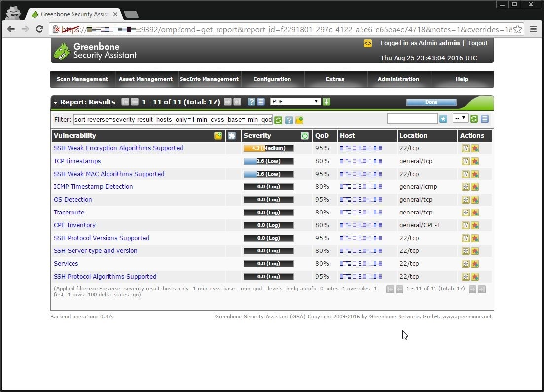Toggle overrides with the green icon in the Severity header
This screenshot has width=544, height=392.
point(305,136)
